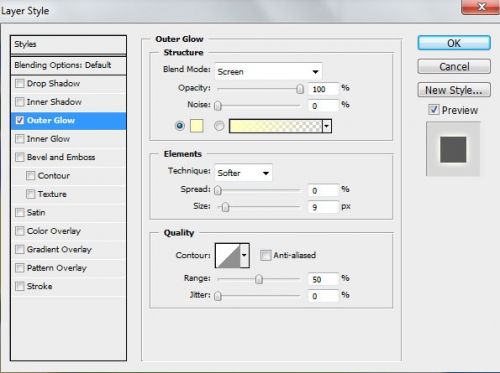Open the Contour curve picker thumbnail

[228, 255]
